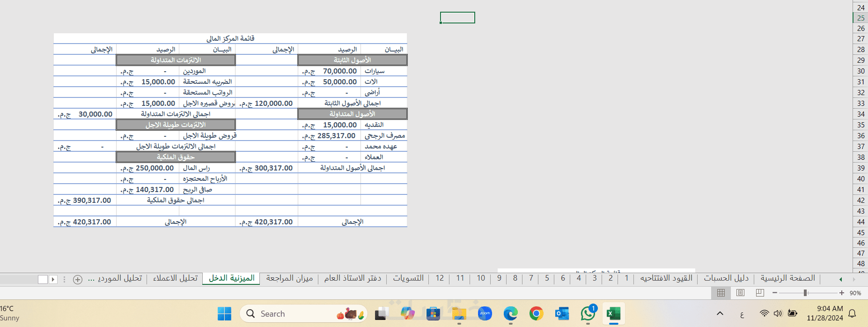Screen dimensions: 868x327
Task: Click the Excel taskbar icon
Action: pos(614,314)
